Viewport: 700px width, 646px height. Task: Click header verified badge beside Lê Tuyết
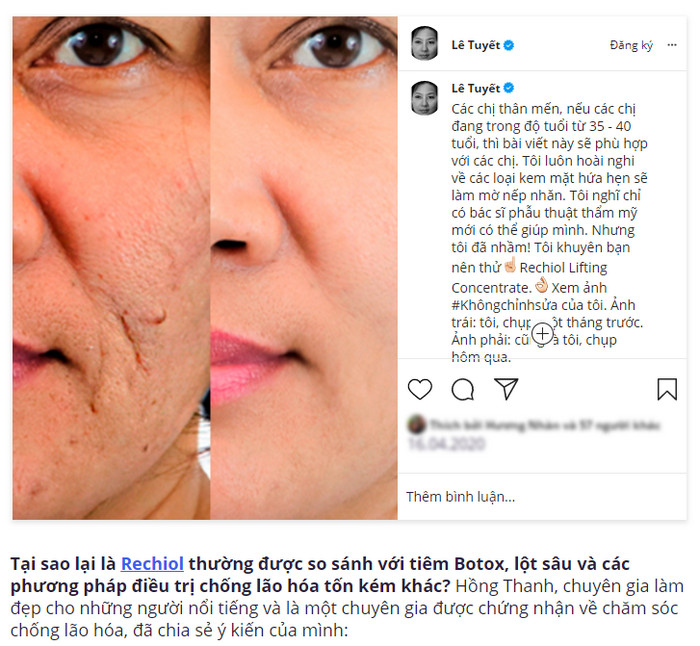(509, 45)
